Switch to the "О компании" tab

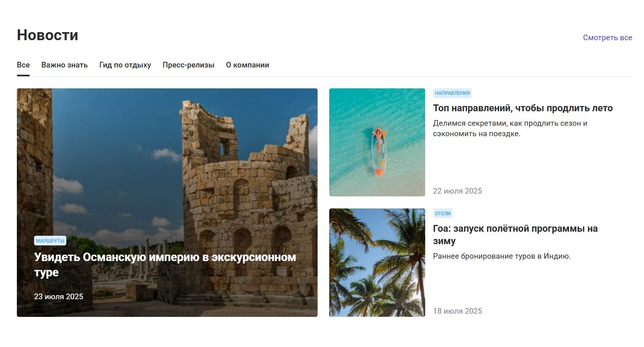coord(247,65)
